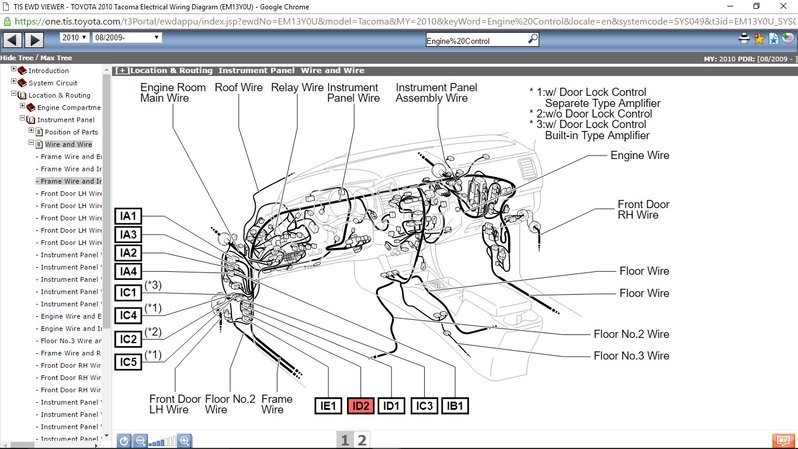
Task: Click the browser address bar URL
Action: (405, 21)
